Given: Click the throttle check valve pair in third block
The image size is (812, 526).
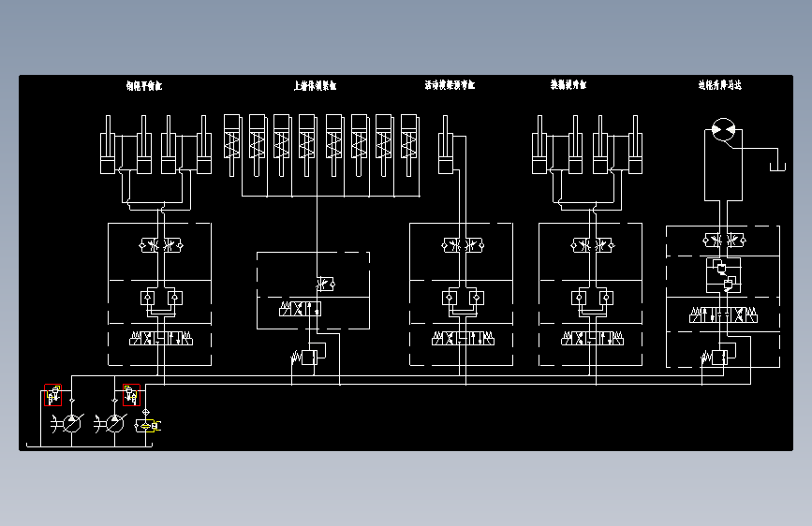Looking at the screenshot, I should click(x=463, y=245).
